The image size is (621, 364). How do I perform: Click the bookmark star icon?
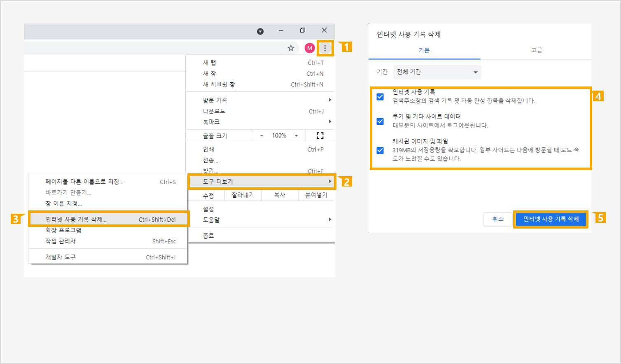[291, 48]
